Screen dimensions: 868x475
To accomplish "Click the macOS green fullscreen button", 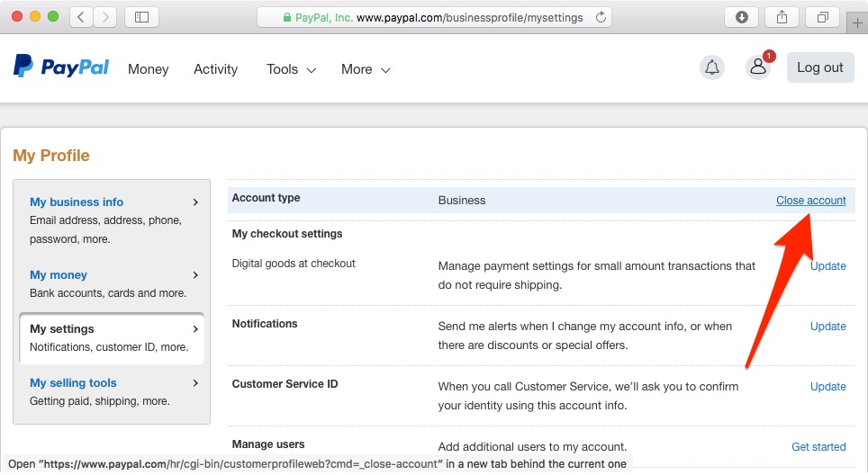I will click(x=53, y=16).
